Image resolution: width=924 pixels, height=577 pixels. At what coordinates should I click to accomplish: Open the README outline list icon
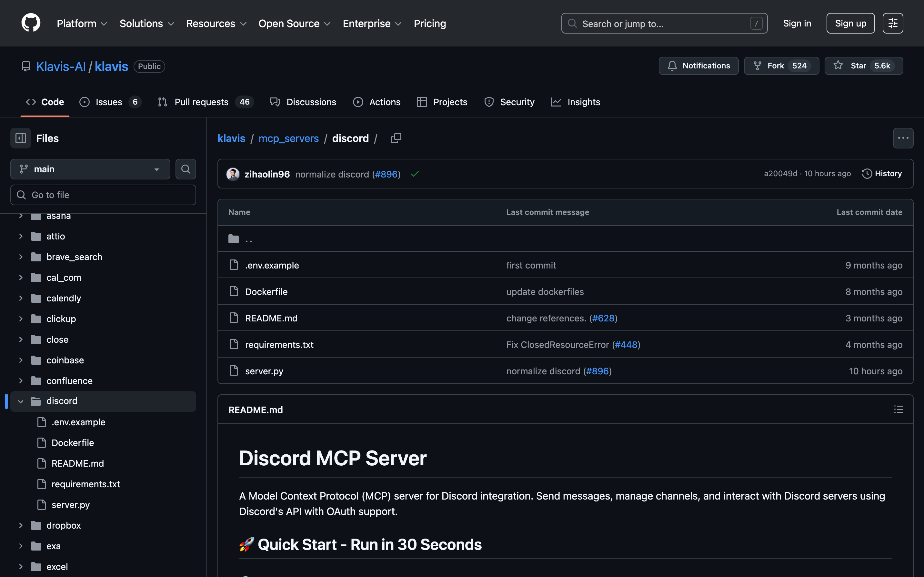899,410
